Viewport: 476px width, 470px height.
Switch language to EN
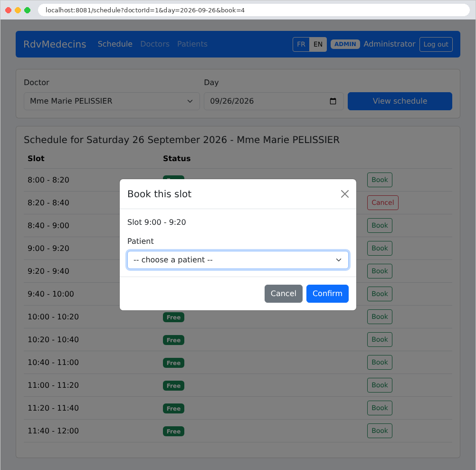pos(318,44)
